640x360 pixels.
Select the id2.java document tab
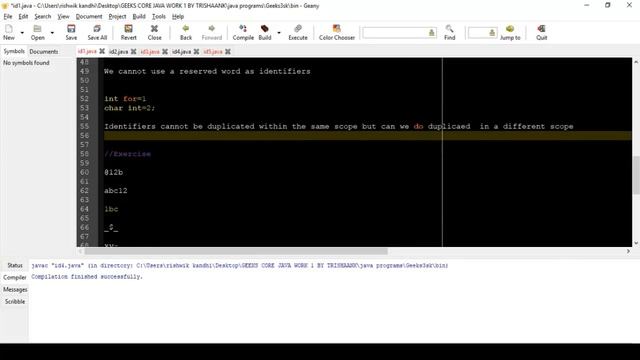pyautogui.click(x=118, y=51)
